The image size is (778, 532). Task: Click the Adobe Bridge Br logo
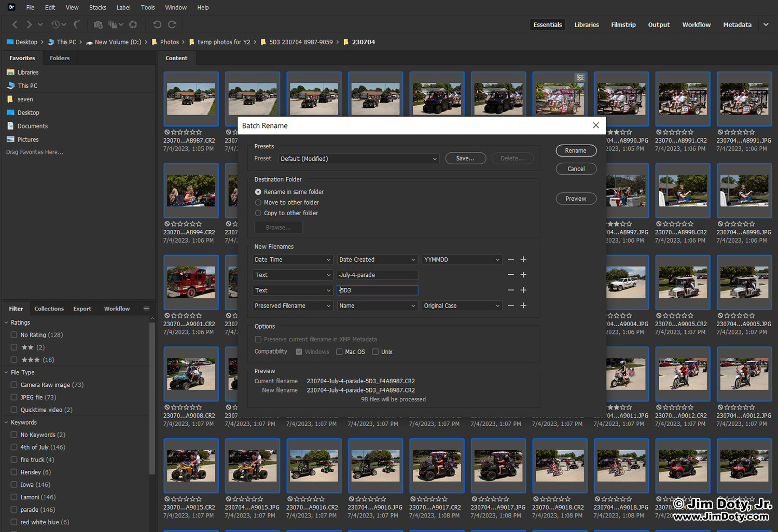click(11, 7)
